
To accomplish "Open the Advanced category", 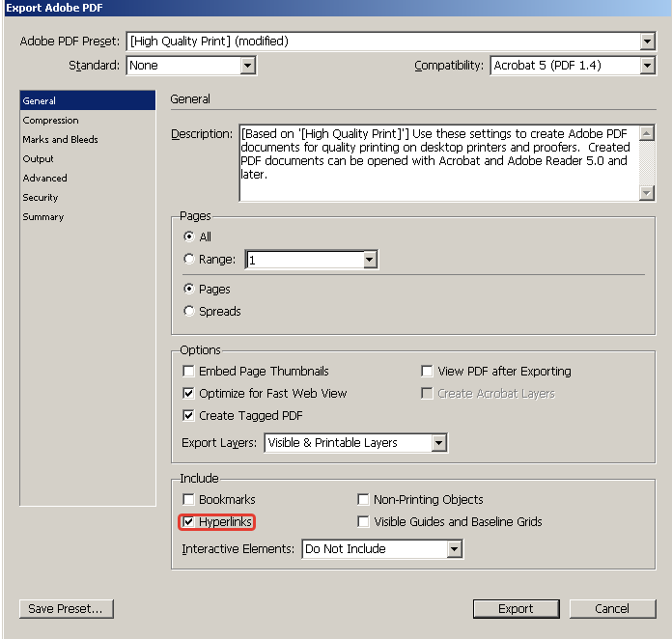I will [x=88, y=179].
